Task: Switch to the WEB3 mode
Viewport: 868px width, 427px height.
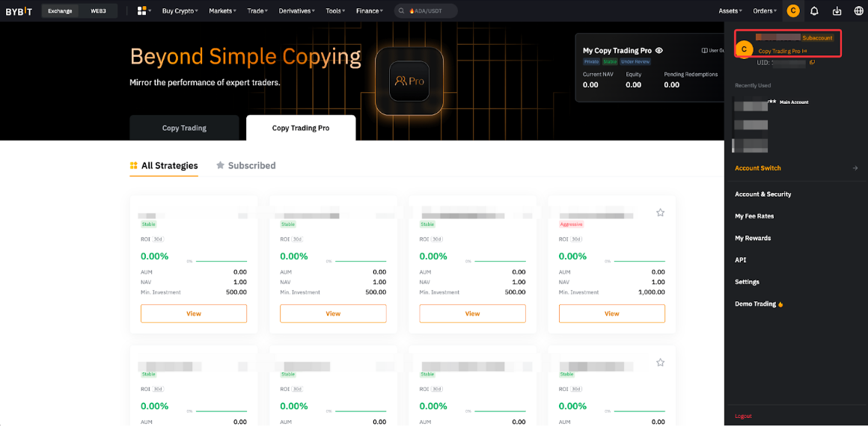Action: [x=98, y=11]
